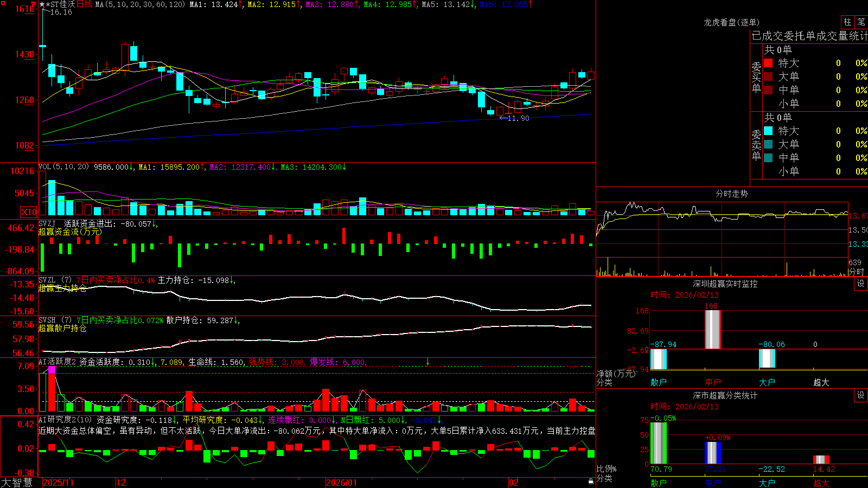Click the 龙虎看盘(逐单) panel title
Image resolution: width=868 pixels, height=488 pixels.
coord(731,22)
